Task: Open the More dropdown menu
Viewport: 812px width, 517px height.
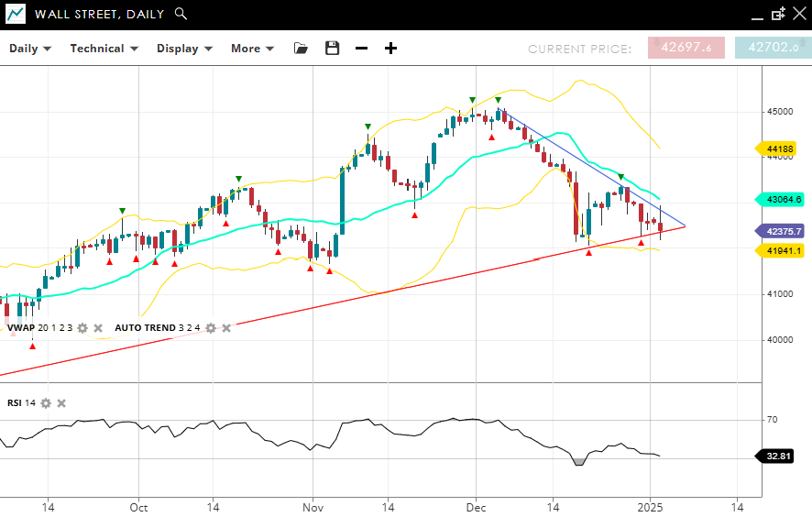Action: (252, 49)
